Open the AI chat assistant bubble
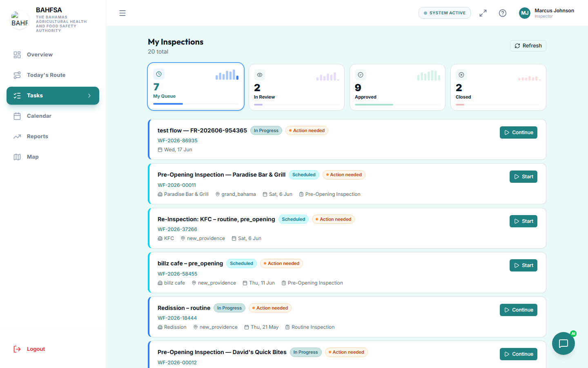 coord(563,343)
